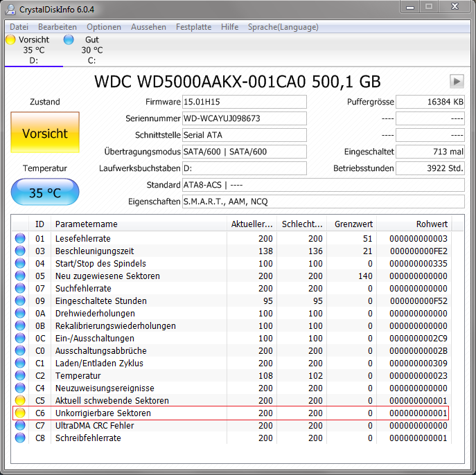Click status orb of Laden/Entladen Zyklus row
This screenshot has width=476, height=475.
pos(20,363)
